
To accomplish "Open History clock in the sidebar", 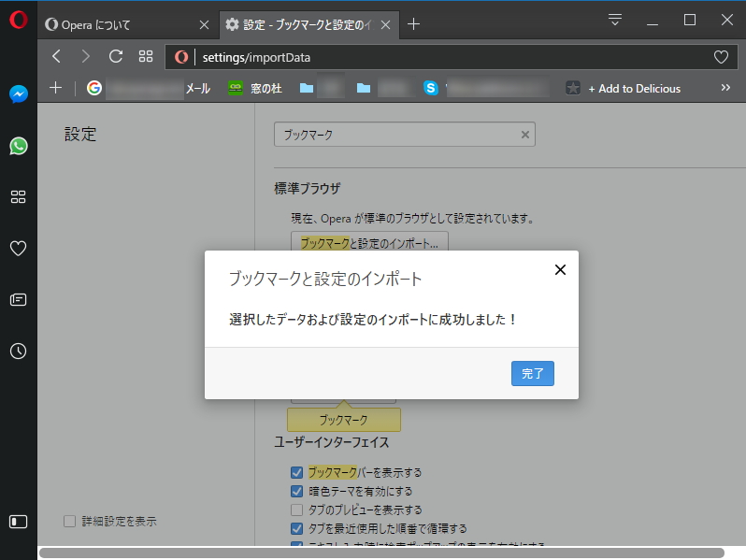I will 18,352.
